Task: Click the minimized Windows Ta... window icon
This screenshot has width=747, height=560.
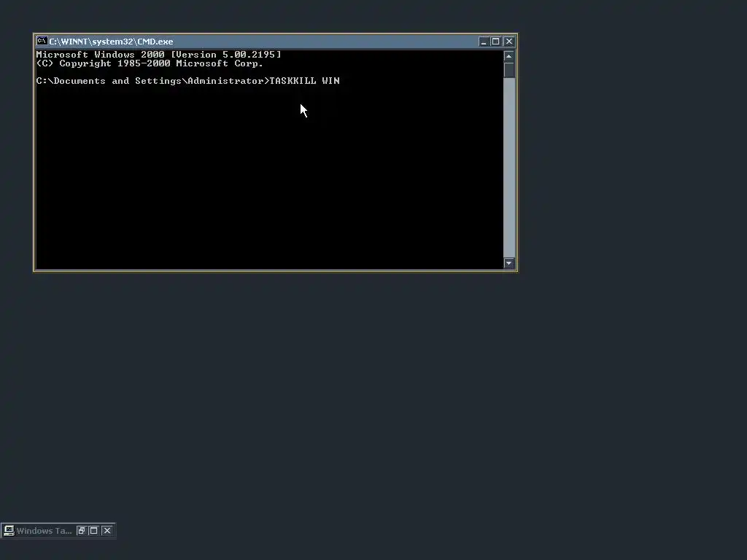Action: tap(9, 531)
